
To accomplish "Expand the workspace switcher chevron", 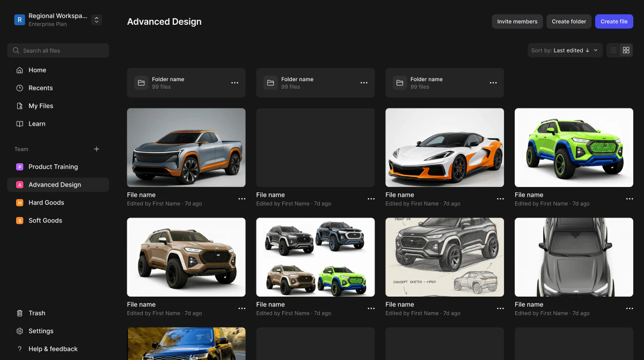I will (x=97, y=20).
